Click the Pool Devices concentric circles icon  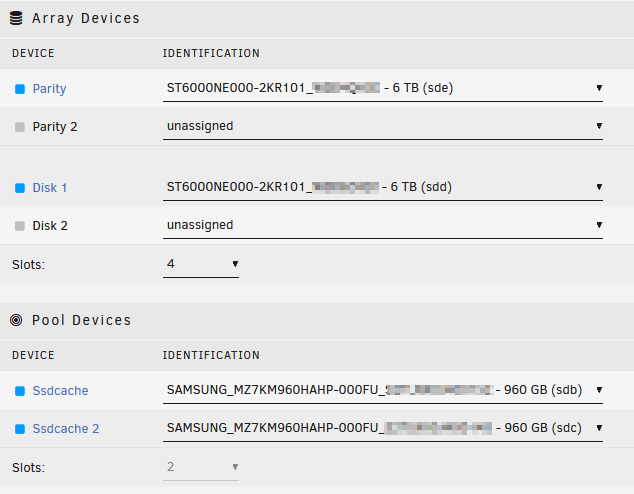(x=16, y=320)
